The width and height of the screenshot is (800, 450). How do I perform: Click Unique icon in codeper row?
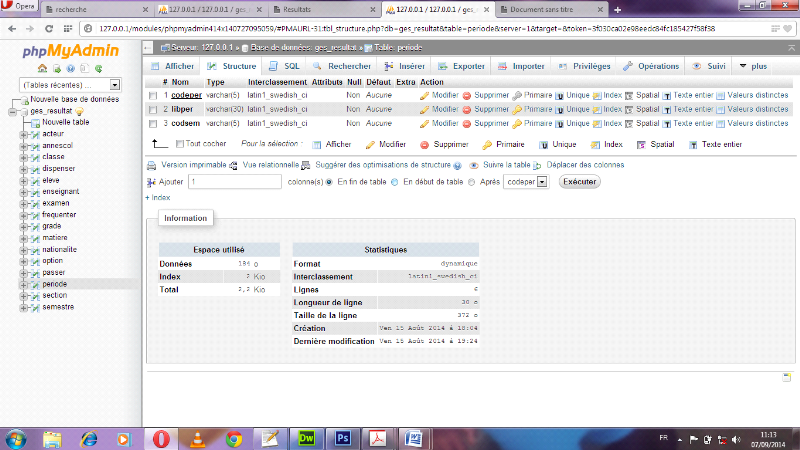point(560,95)
